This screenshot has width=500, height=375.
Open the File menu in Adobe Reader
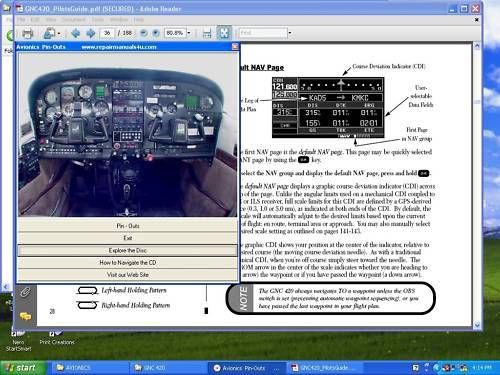coord(21,20)
